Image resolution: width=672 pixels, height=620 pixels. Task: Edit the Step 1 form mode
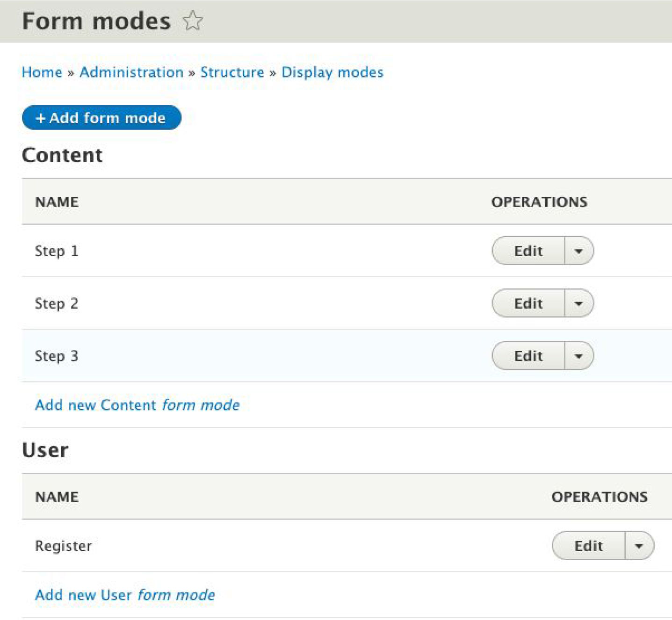click(528, 251)
